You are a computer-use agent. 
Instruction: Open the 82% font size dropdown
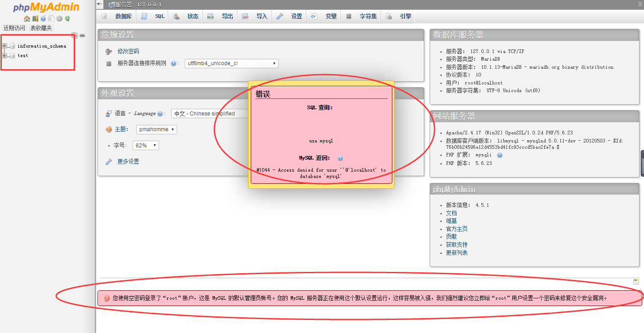coord(146,146)
